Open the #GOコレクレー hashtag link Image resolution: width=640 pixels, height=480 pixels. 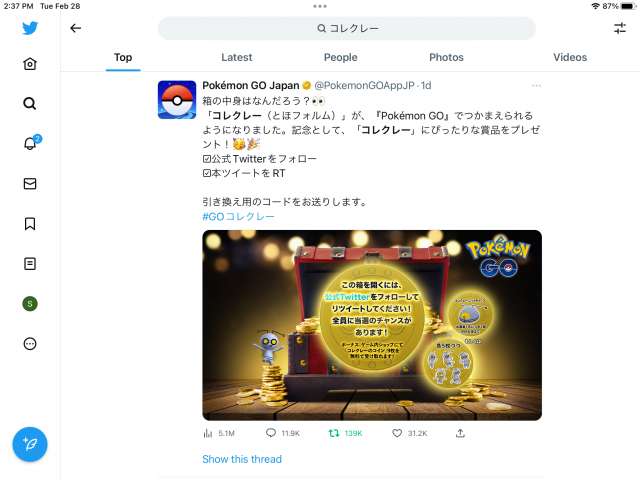click(238, 216)
